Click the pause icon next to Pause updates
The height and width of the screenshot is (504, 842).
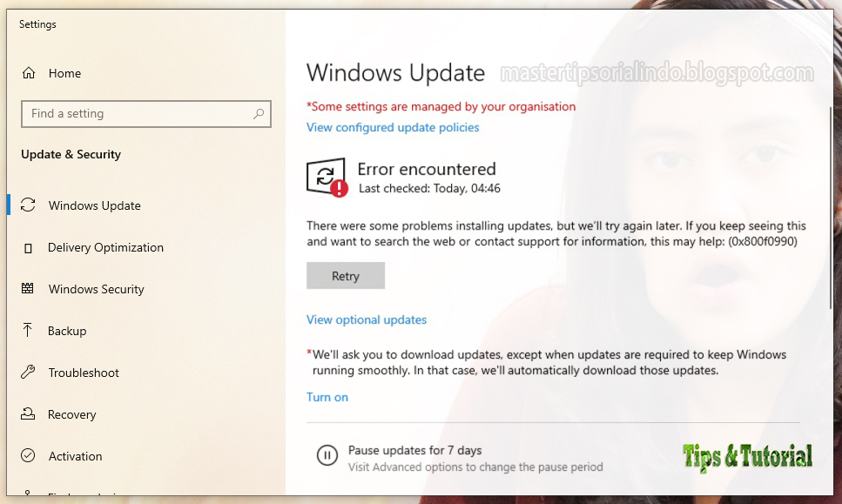coord(327,455)
